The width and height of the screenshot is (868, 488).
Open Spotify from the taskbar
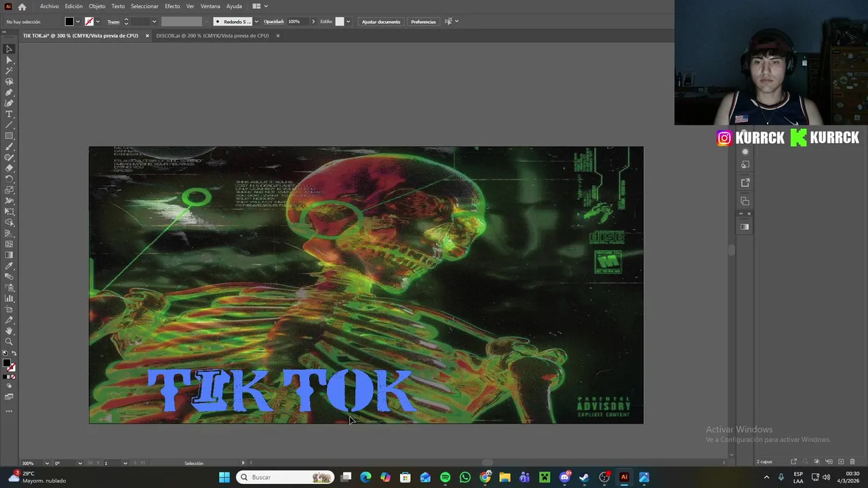(x=445, y=477)
